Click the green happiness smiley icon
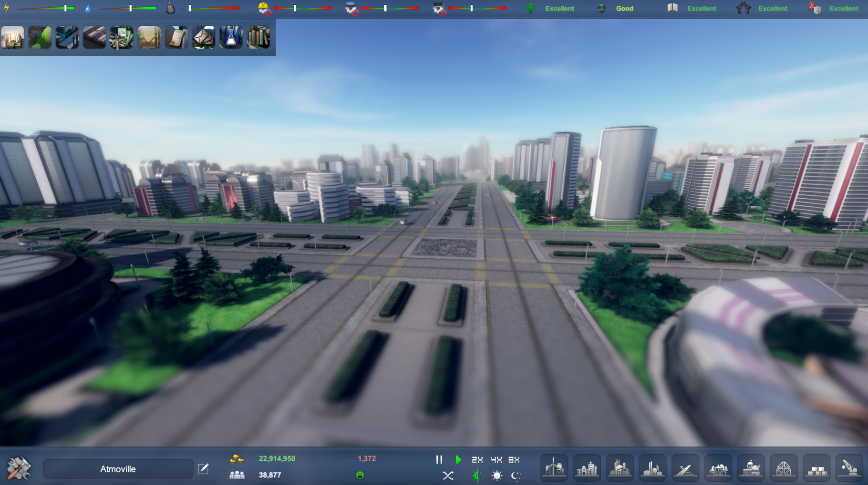The image size is (868, 485). click(x=360, y=475)
